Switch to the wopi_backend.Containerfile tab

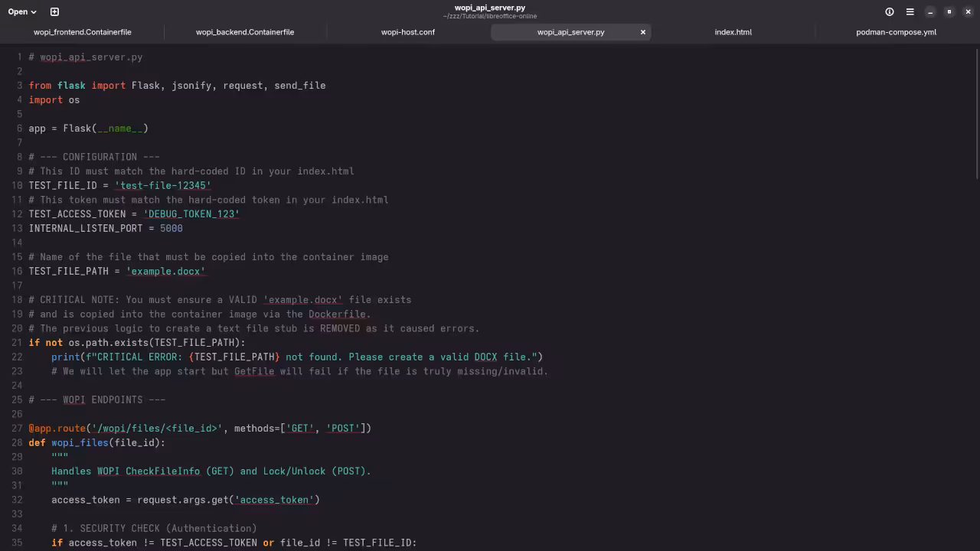(245, 32)
